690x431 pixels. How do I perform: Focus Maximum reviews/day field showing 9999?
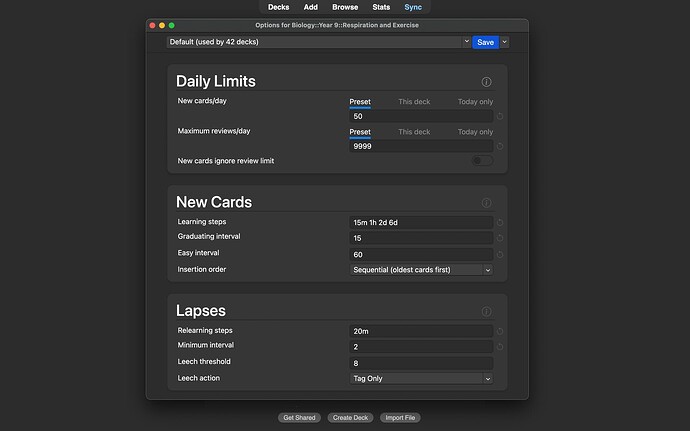click(x=421, y=146)
